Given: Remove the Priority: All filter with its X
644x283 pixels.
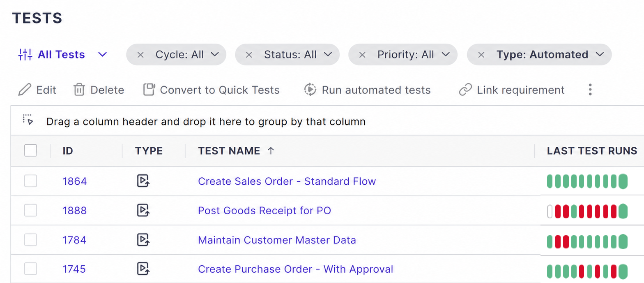Looking at the screenshot, I should 362,55.
